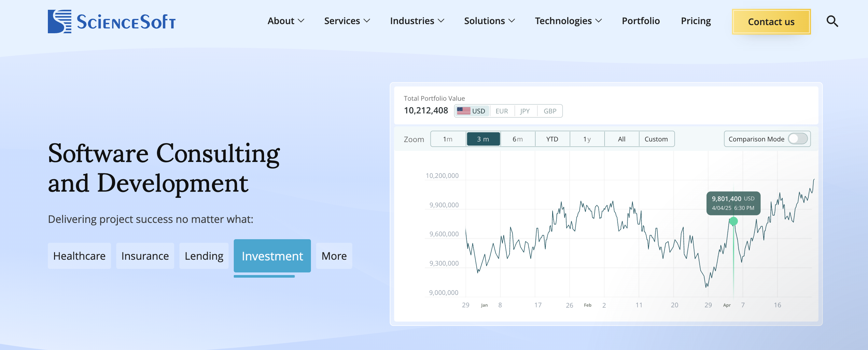Choose Custom zoom range
The height and width of the screenshot is (350, 868).
click(656, 139)
